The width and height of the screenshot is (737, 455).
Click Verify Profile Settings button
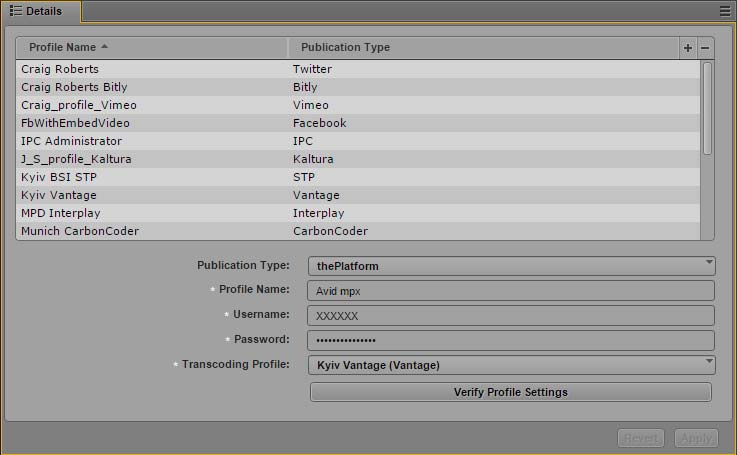(x=510, y=392)
